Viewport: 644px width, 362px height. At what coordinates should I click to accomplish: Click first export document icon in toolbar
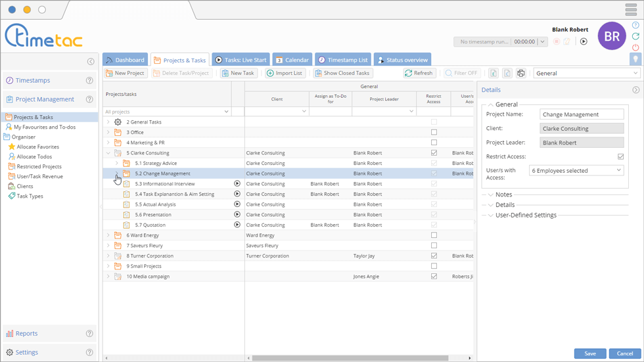(494, 73)
